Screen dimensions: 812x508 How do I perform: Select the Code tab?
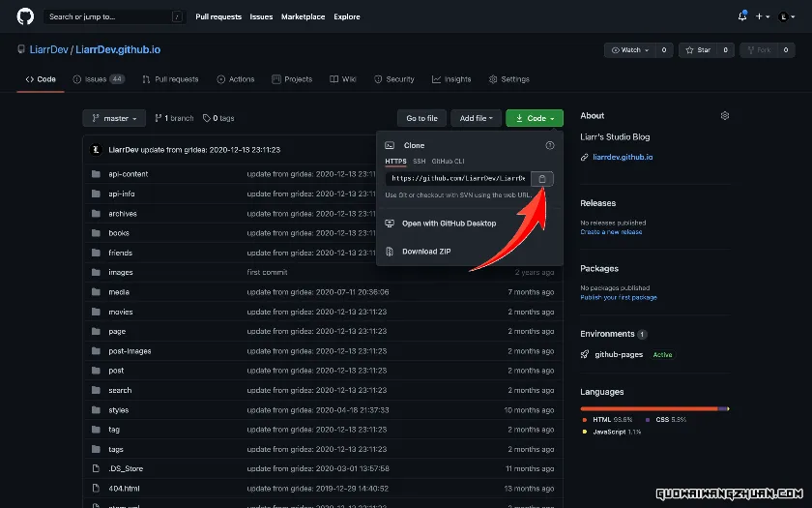coord(41,79)
